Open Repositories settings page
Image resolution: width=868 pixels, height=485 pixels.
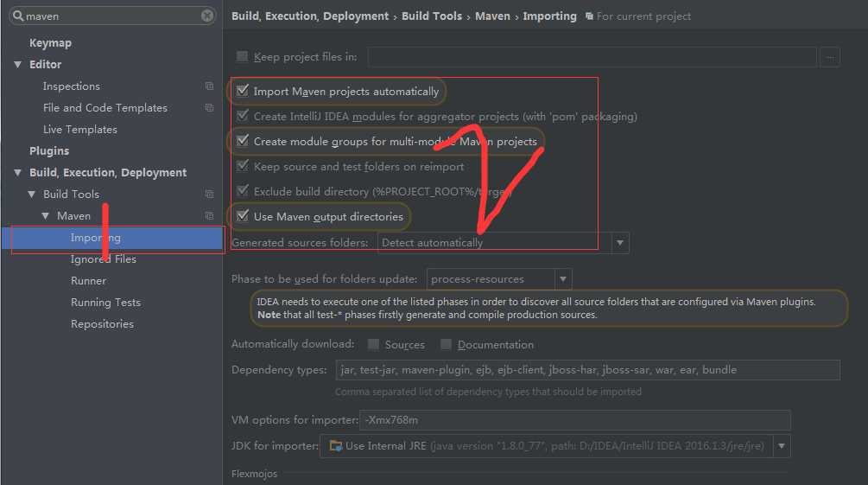click(103, 323)
